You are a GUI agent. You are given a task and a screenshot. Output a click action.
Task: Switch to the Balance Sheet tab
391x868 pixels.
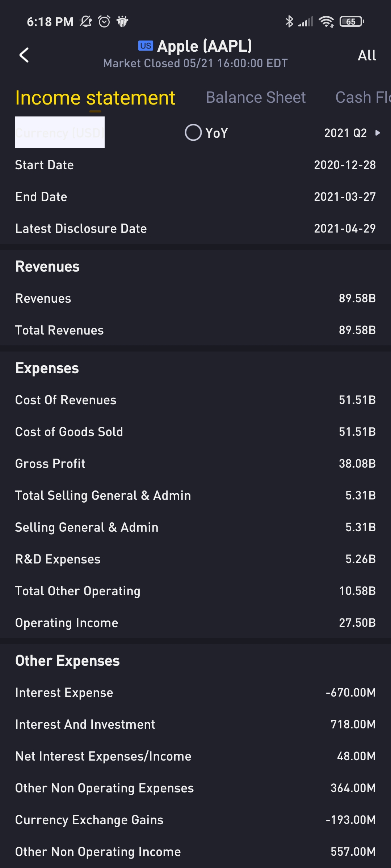click(256, 97)
